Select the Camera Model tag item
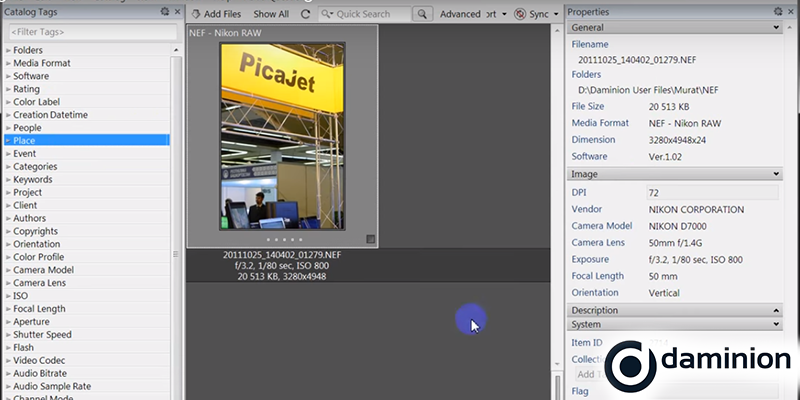The height and width of the screenshot is (400, 800). pyautogui.click(x=43, y=270)
